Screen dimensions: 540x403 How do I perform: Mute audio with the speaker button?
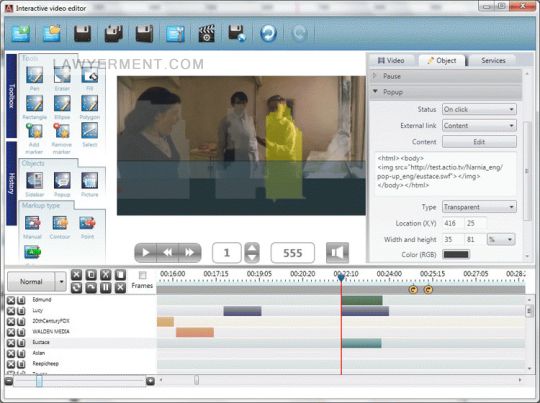coord(337,252)
